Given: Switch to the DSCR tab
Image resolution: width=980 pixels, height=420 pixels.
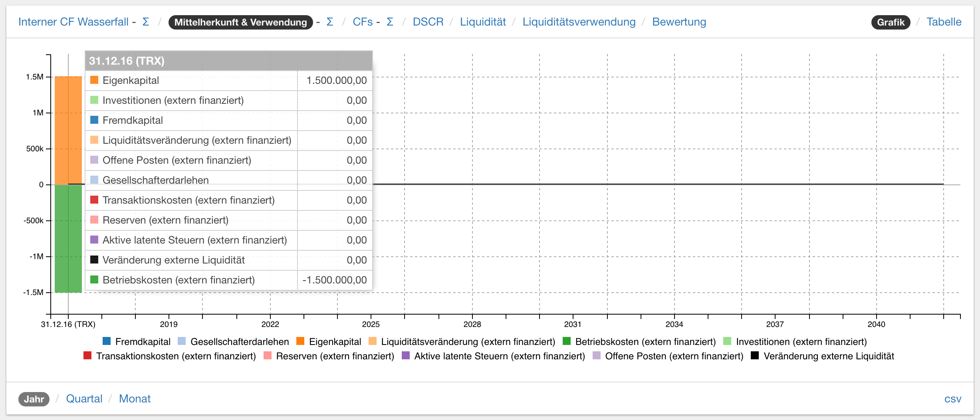Looking at the screenshot, I should [428, 22].
